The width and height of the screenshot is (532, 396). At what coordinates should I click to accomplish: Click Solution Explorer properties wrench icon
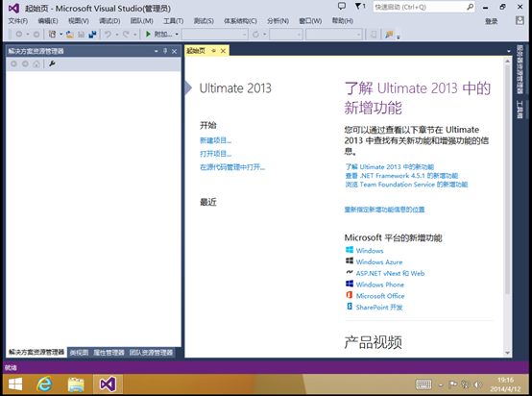coord(52,63)
